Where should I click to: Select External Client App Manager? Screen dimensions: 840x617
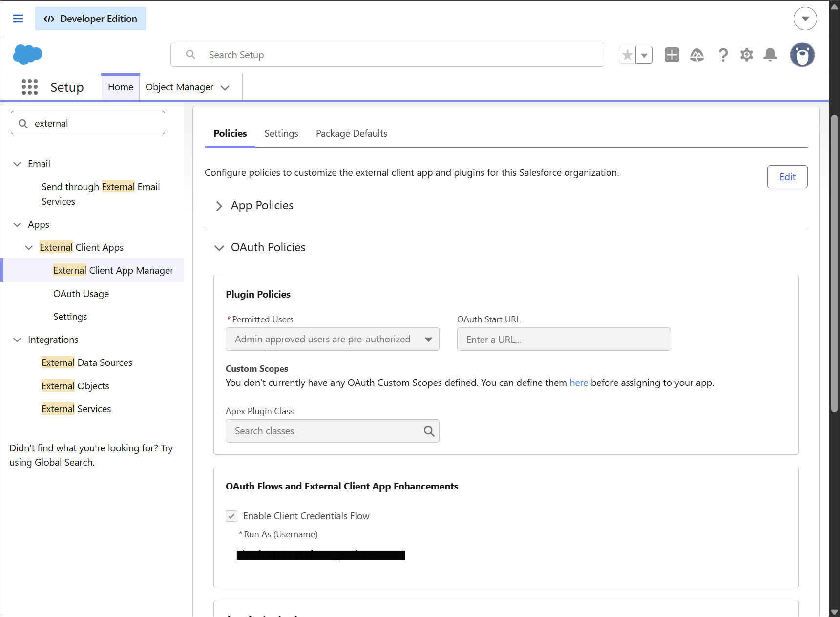(113, 270)
